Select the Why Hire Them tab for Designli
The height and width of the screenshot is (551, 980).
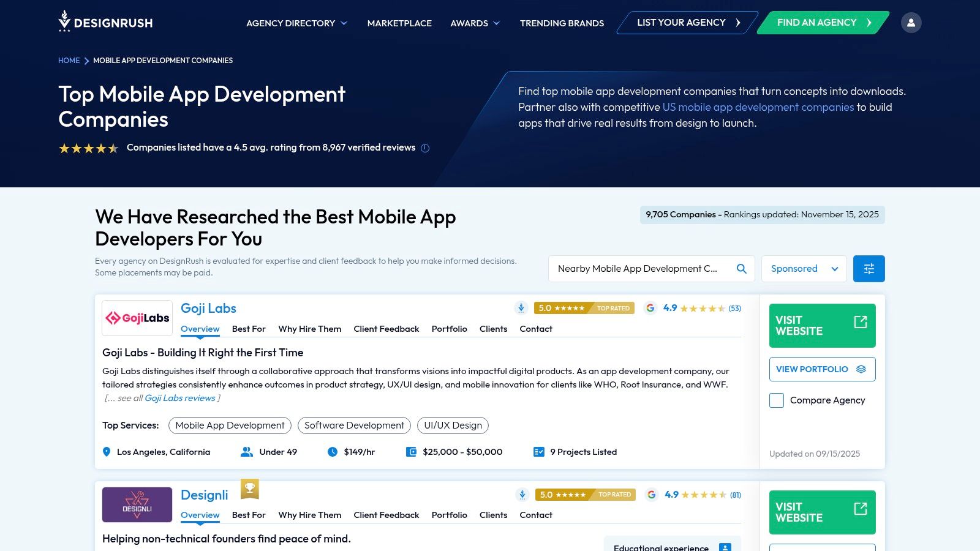click(x=309, y=515)
